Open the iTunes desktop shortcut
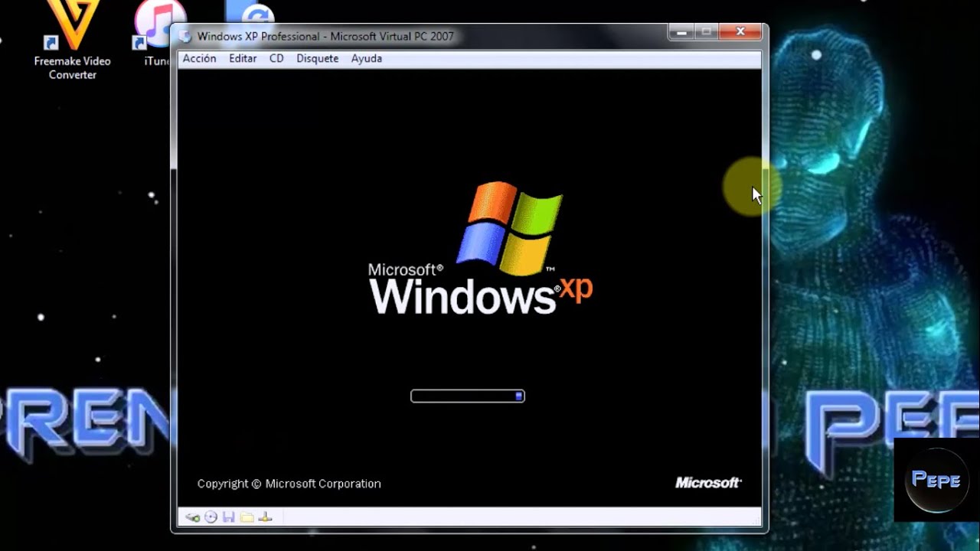 (x=158, y=34)
